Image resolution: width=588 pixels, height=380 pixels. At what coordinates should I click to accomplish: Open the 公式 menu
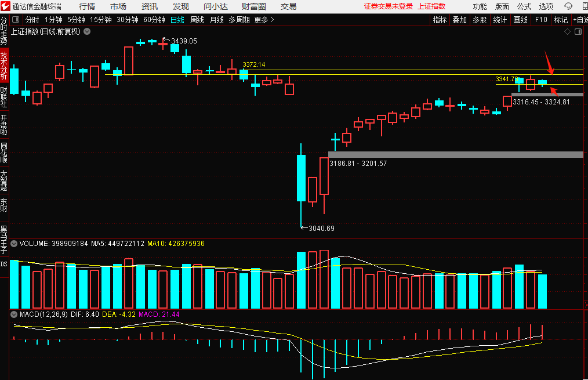pyautogui.click(x=524, y=6)
